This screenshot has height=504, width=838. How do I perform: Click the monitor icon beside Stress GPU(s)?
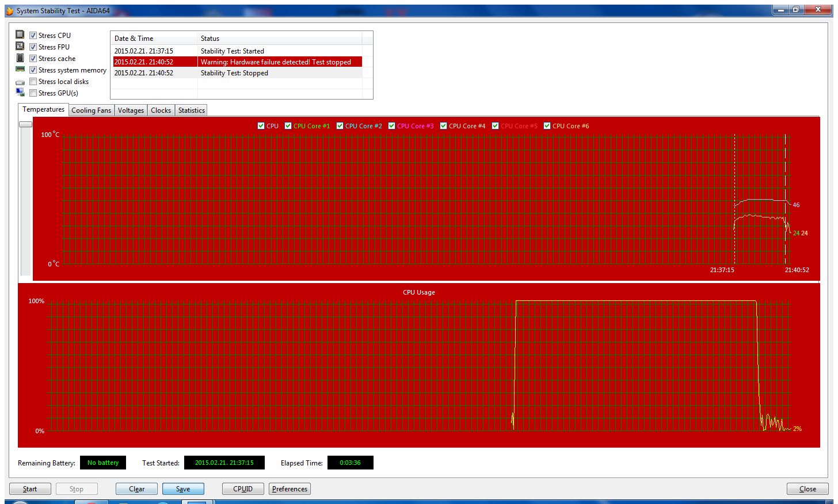pyautogui.click(x=20, y=92)
